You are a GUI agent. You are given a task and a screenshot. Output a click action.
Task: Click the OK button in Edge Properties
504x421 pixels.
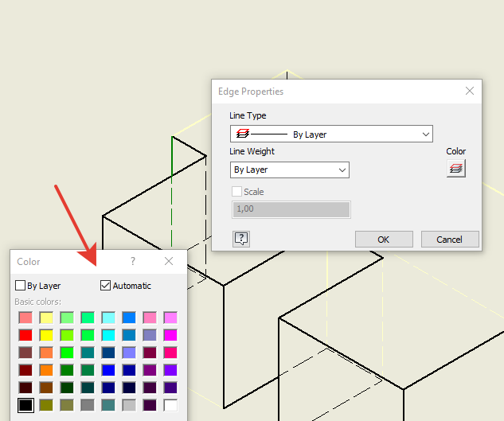click(x=384, y=239)
